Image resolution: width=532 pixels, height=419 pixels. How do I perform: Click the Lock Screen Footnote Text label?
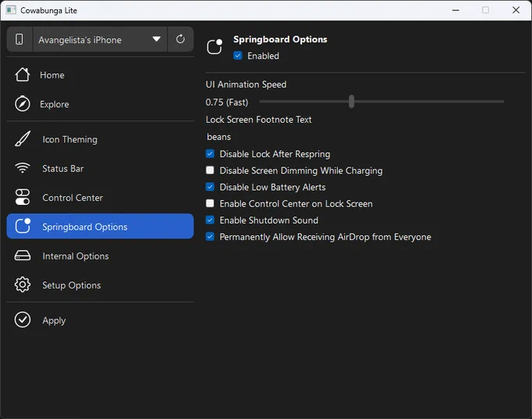[258, 120]
